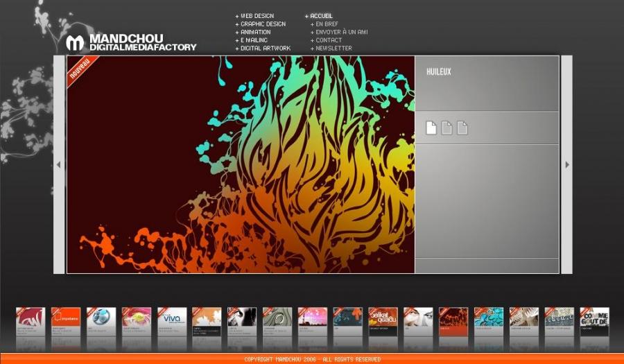Open the gray-blue graffiti lettering thumbnail
The image size is (624, 364).
[x=560, y=322]
